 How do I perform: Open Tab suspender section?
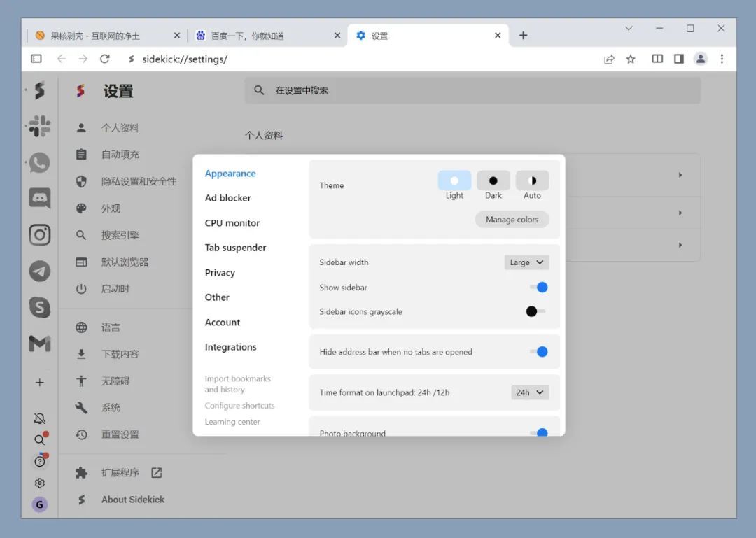(x=235, y=248)
